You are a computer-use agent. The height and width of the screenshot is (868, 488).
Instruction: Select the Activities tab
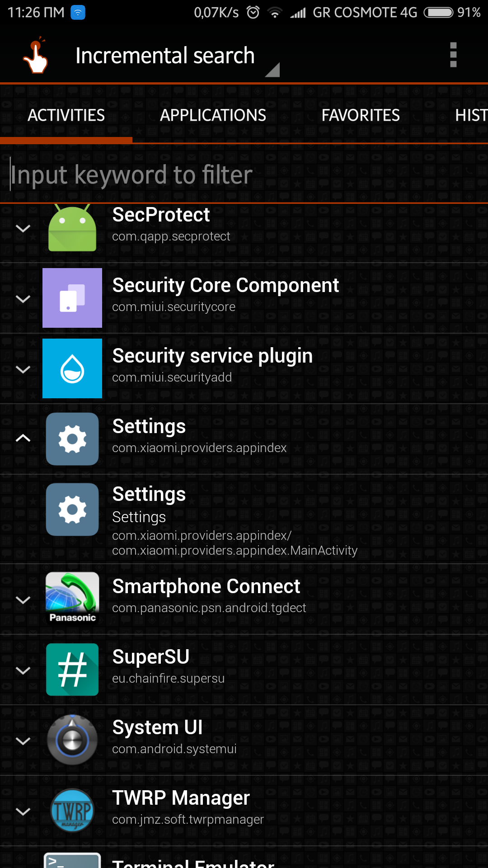coord(66,115)
